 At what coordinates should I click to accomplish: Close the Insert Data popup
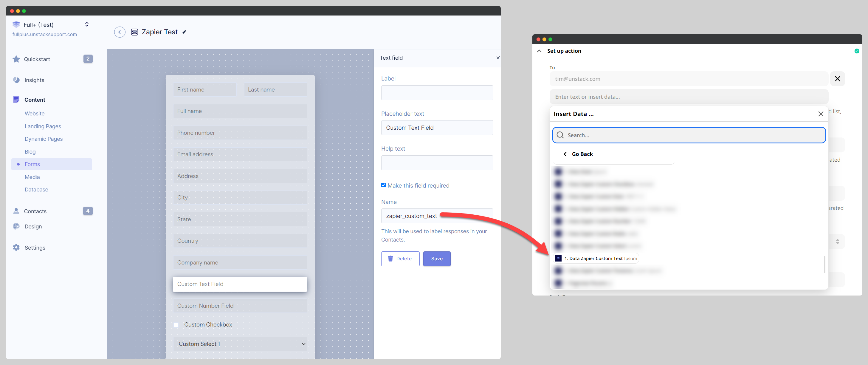821,114
